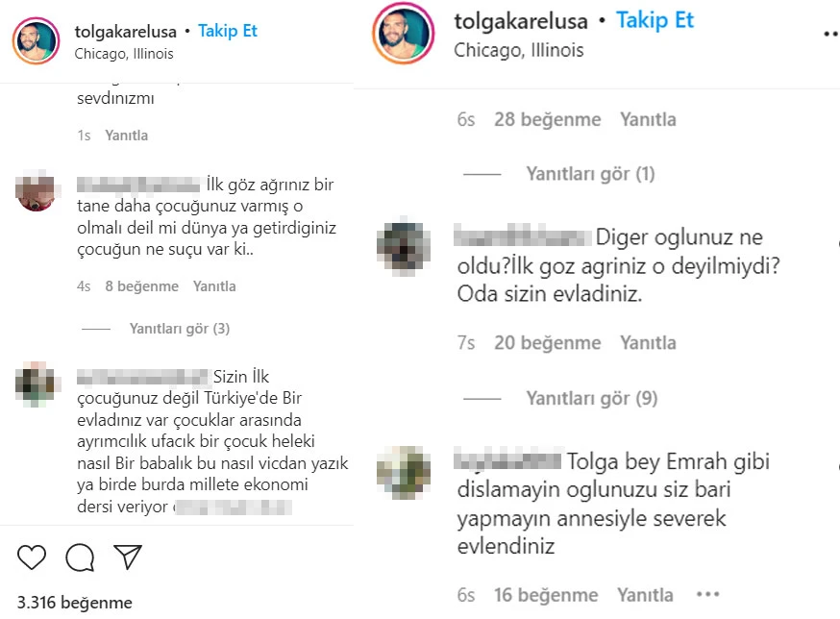Image resolution: width=840 pixels, height=619 pixels.
Task: Follow via right 'Takip Et' link
Action: pyautogui.click(x=655, y=20)
